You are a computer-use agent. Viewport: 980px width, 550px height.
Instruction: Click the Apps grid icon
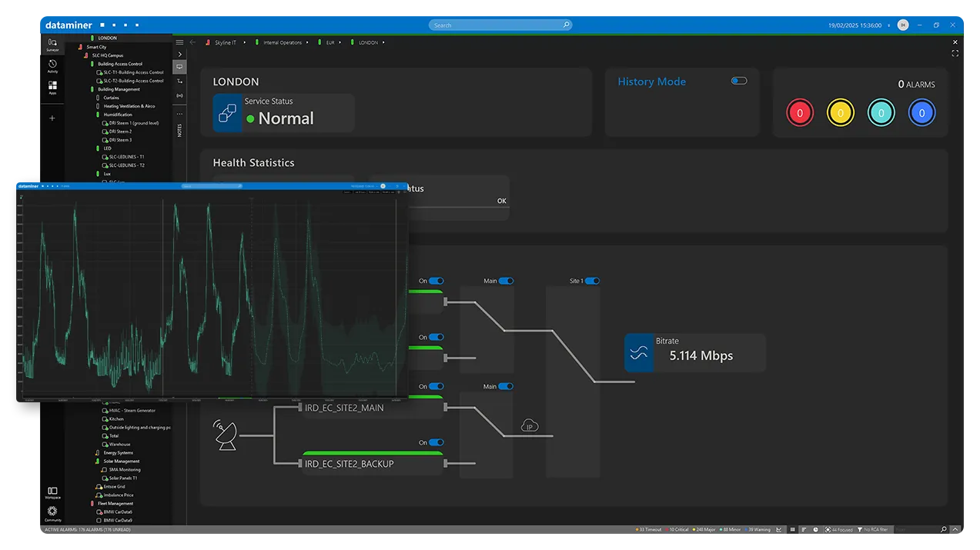pos(52,87)
